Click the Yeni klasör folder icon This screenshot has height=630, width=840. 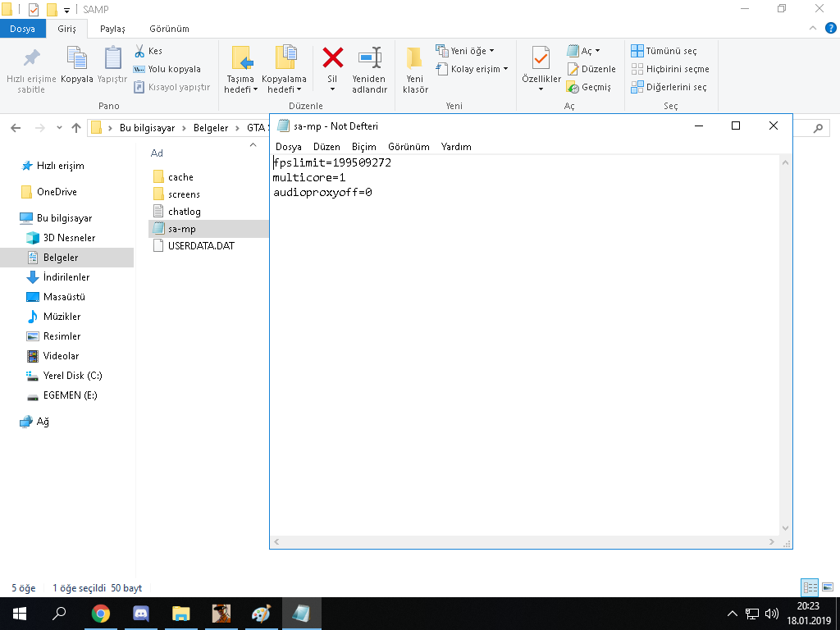415,59
